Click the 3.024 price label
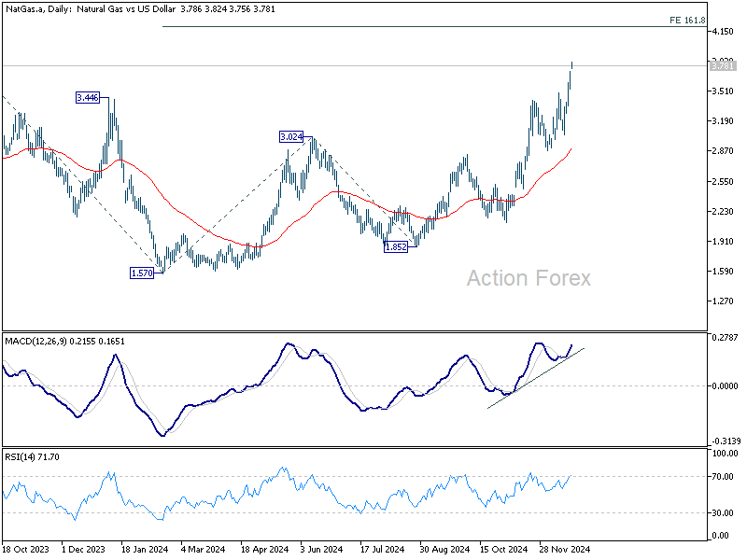Image resolution: width=747 pixels, height=560 pixels. 291,137
